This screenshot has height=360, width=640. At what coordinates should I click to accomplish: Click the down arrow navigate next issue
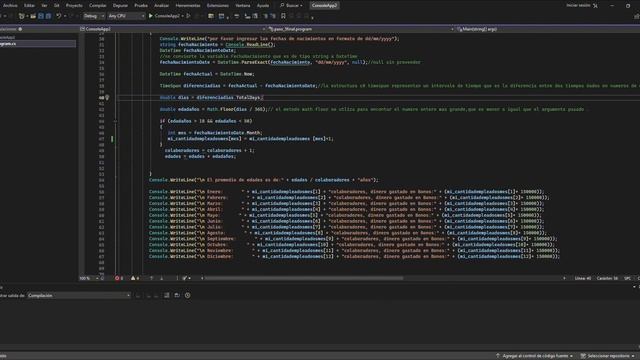(162, 278)
